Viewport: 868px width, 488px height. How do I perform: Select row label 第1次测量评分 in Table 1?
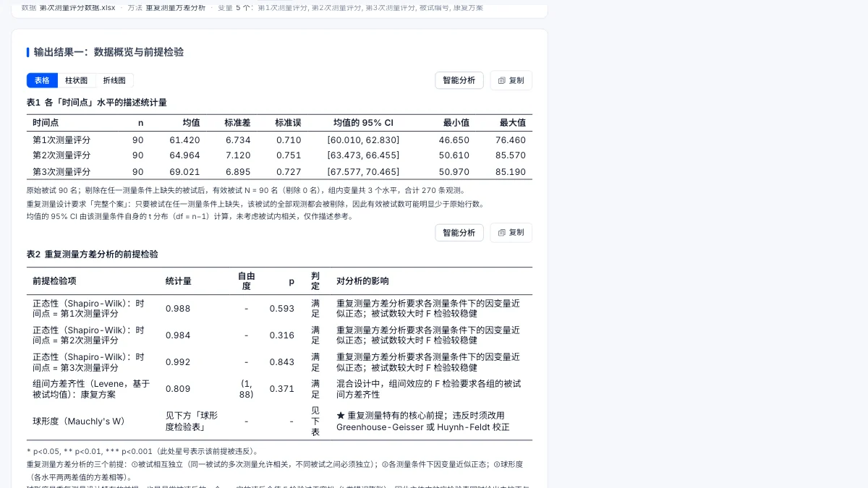(x=61, y=140)
